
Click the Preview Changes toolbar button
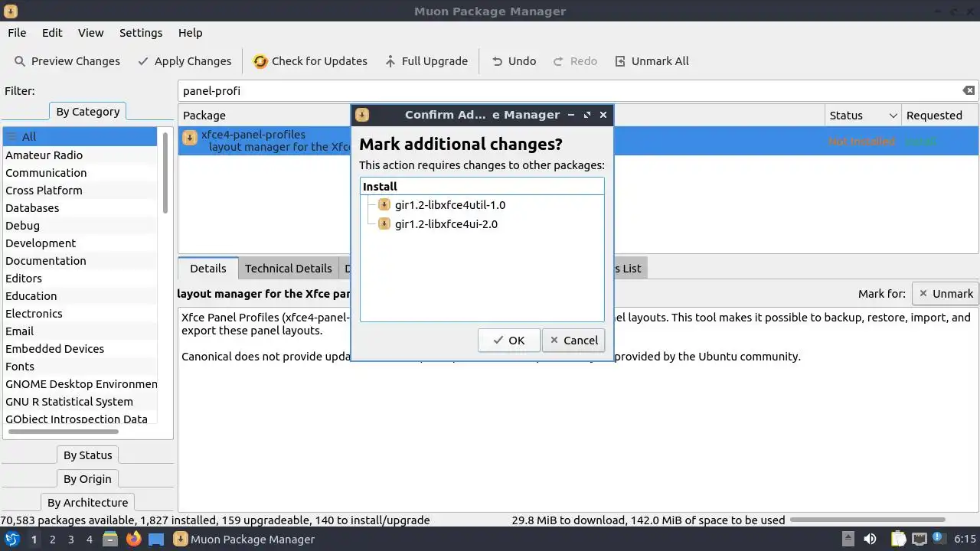[67, 61]
